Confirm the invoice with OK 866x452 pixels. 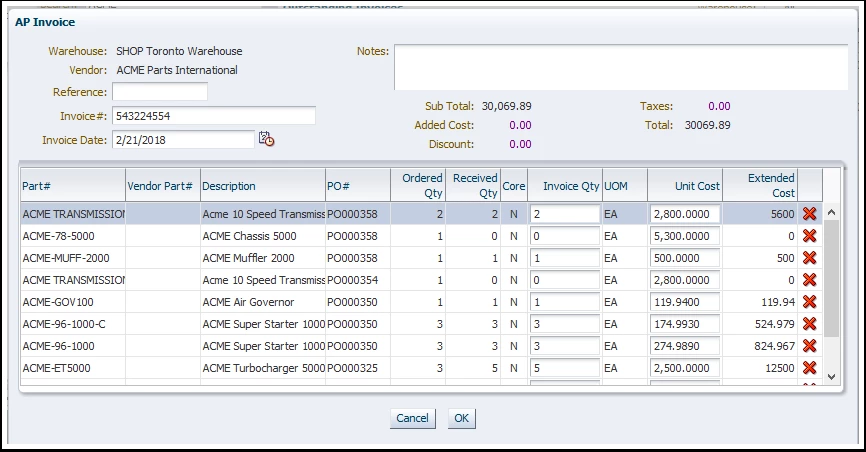(x=461, y=418)
